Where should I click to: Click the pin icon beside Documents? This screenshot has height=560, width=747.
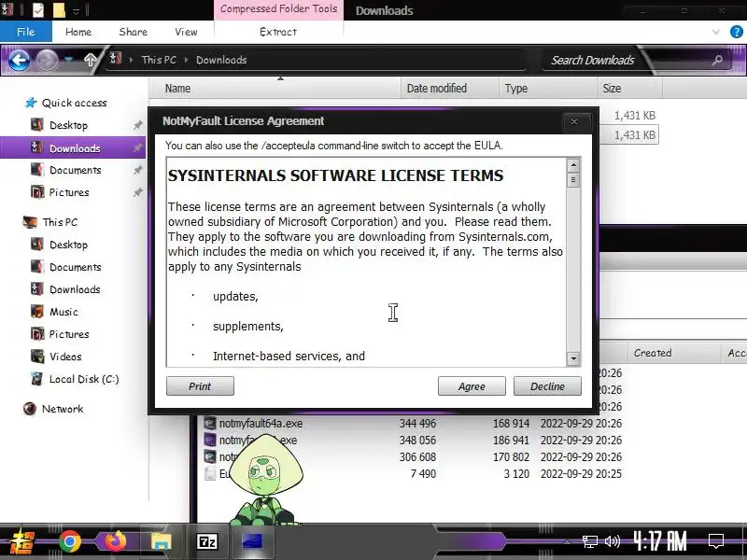pos(137,170)
